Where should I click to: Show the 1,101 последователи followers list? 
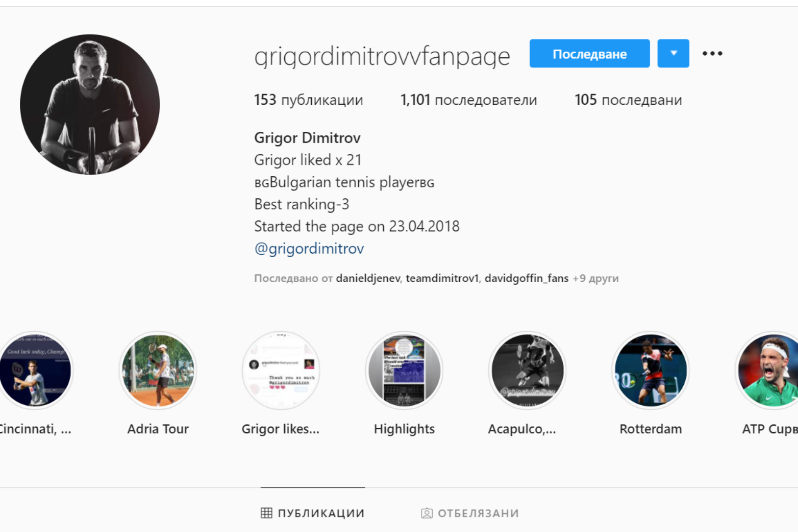(469, 100)
